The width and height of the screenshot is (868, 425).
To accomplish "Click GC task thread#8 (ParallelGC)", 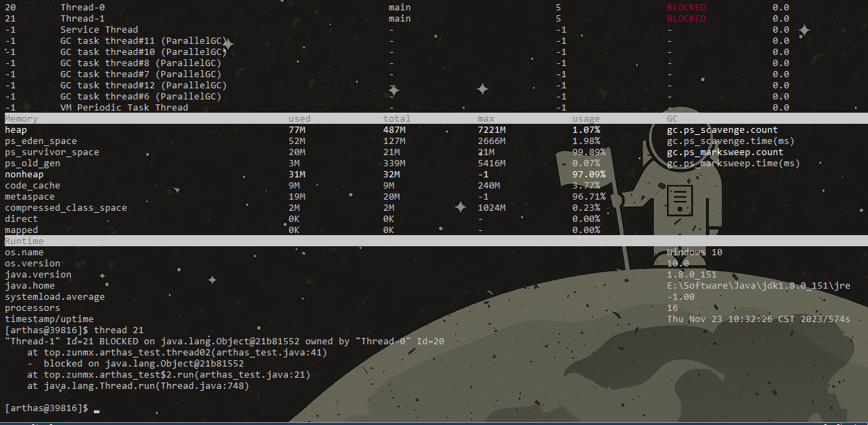I will [141, 63].
